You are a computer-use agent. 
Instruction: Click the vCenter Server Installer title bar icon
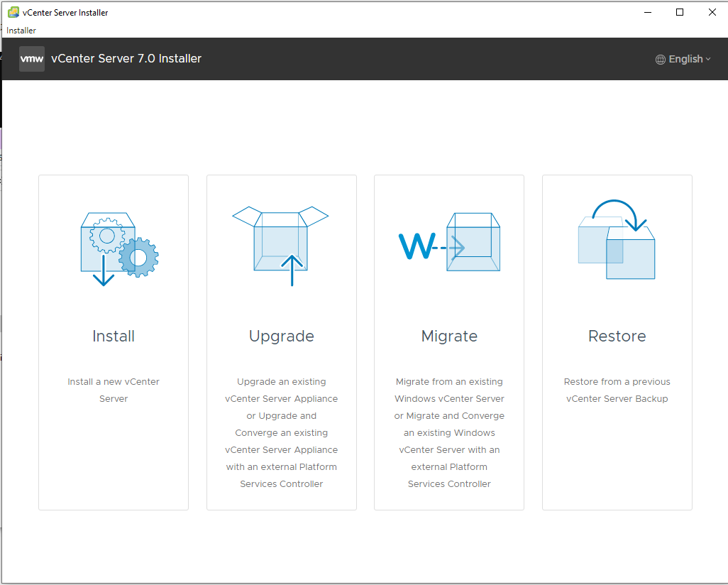point(13,13)
